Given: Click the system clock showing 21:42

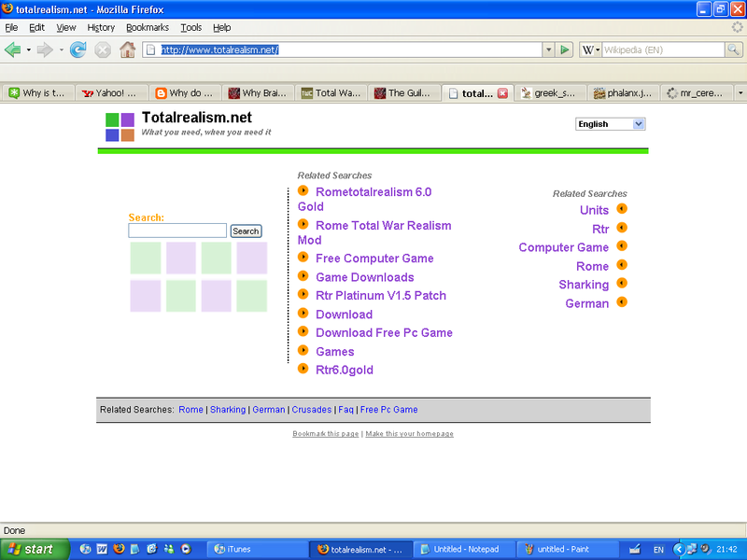Looking at the screenshot, I should (726, 550).
